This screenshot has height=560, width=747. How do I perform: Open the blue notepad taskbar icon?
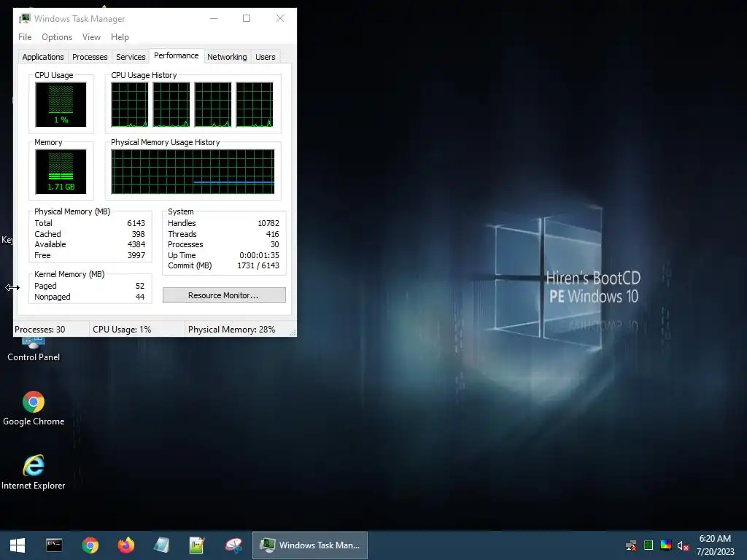pyautogui.click(x=161, y=545)
